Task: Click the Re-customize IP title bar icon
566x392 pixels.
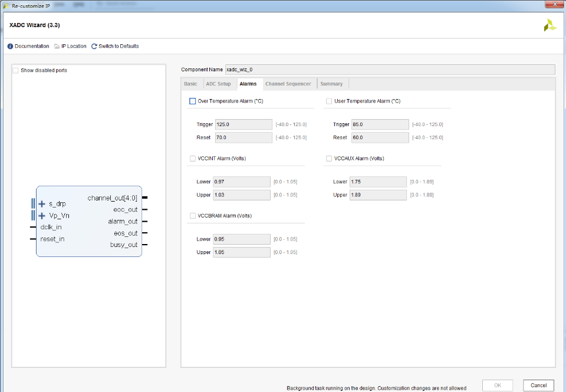Action: point(6,6)
